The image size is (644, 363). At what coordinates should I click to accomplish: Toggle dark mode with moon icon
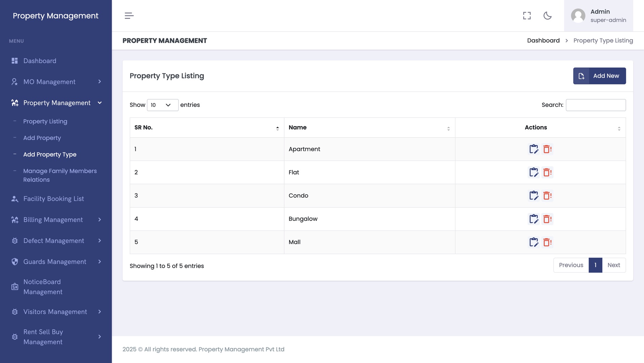(x=547, y=16)
